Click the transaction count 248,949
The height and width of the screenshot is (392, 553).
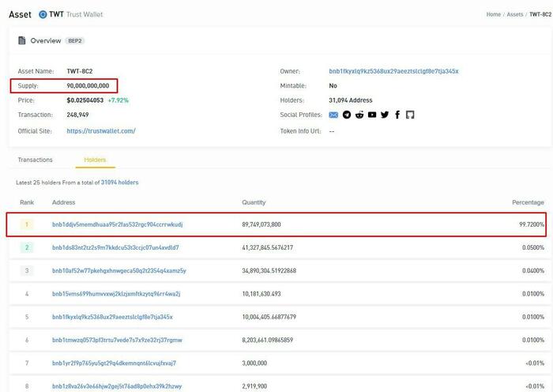(77, 115)
